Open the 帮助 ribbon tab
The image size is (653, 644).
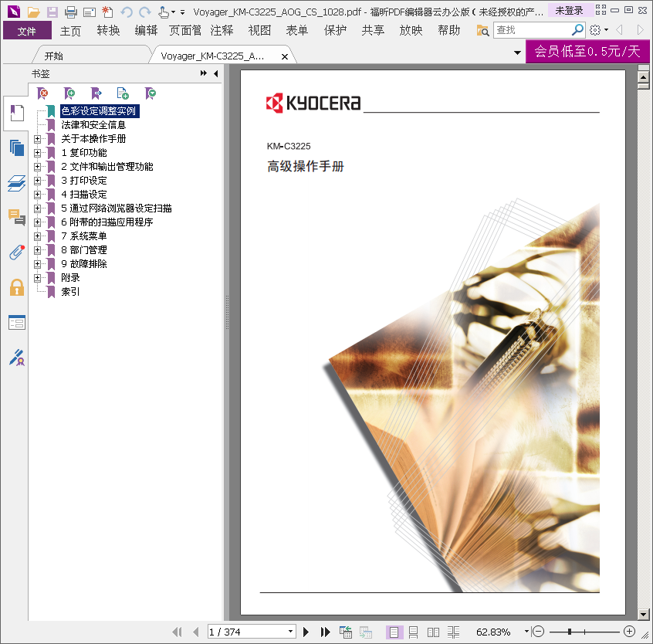click(448, 31)
